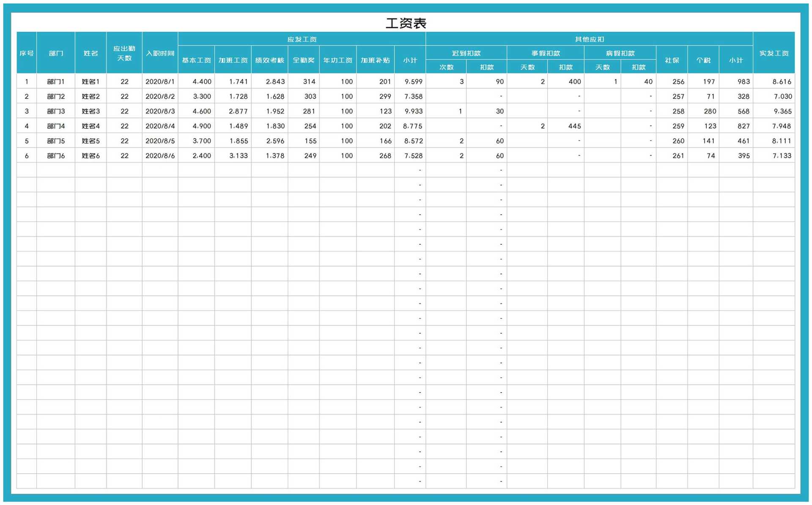The image size is (812, 505).
Task: Select the 全勤奖 column header
Action: (x=304, y=60)
